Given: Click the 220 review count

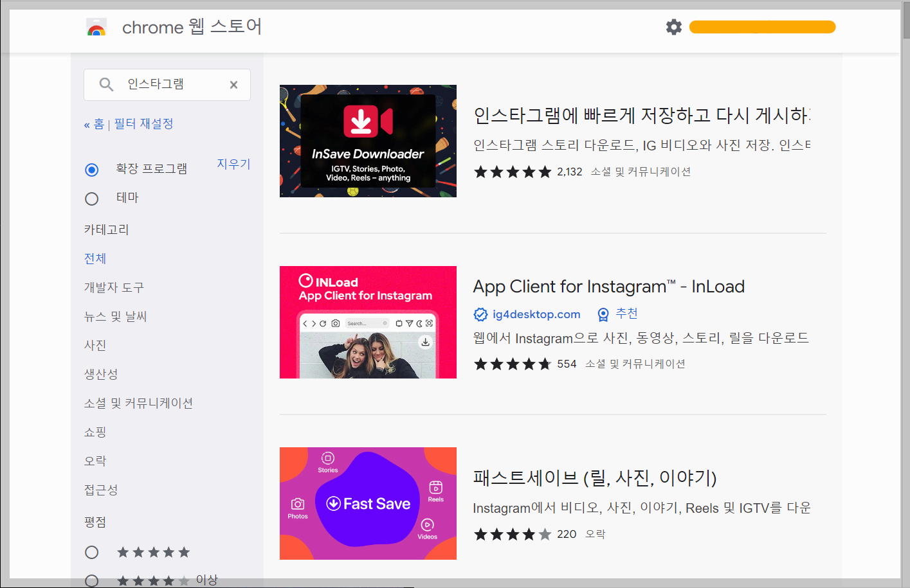Looking at the screenshot, I should [567, 534].
